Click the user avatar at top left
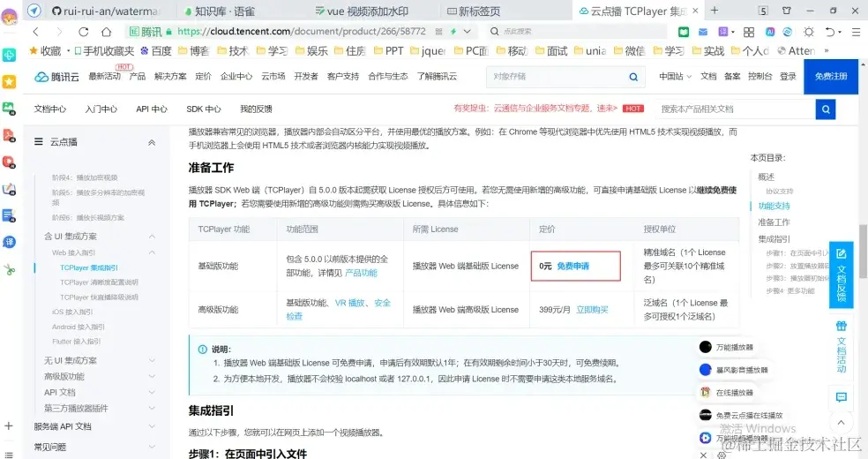 coord(10,17)
